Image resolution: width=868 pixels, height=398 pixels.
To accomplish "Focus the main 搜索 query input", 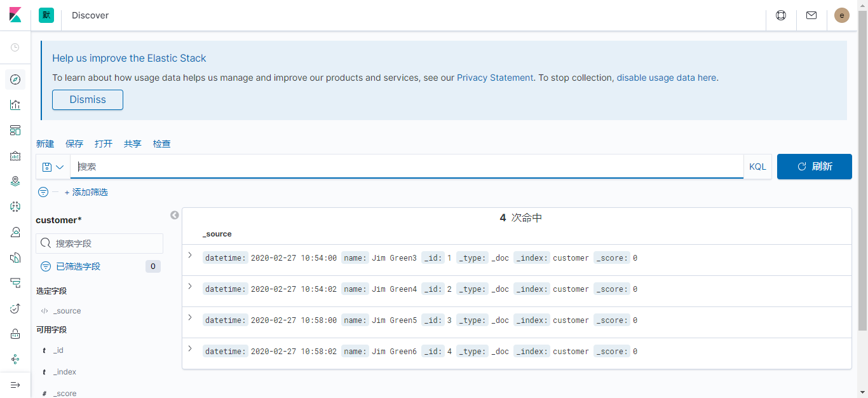I will [x=407, y=167].
